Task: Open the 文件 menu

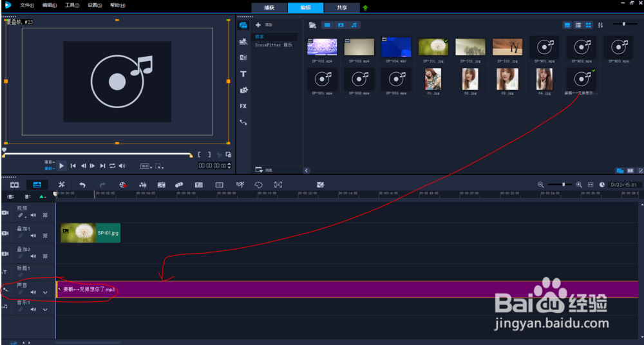Action: pos(27,5)
